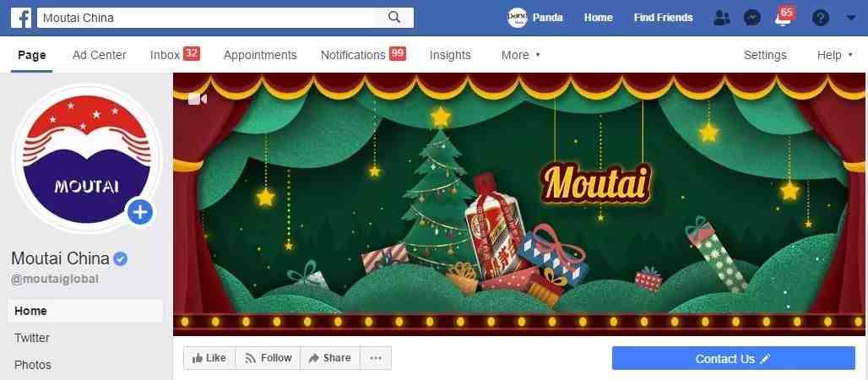Screen dimensions: 868x380
Task: Open the notifications bell icon
Action: pyautogui.click(x=783, y=18)
